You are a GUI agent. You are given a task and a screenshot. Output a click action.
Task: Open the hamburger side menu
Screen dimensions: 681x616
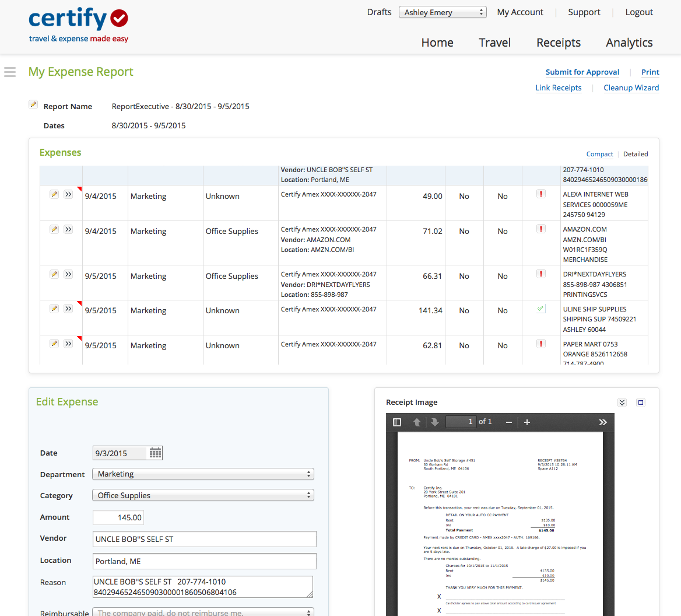pos(10,72)
